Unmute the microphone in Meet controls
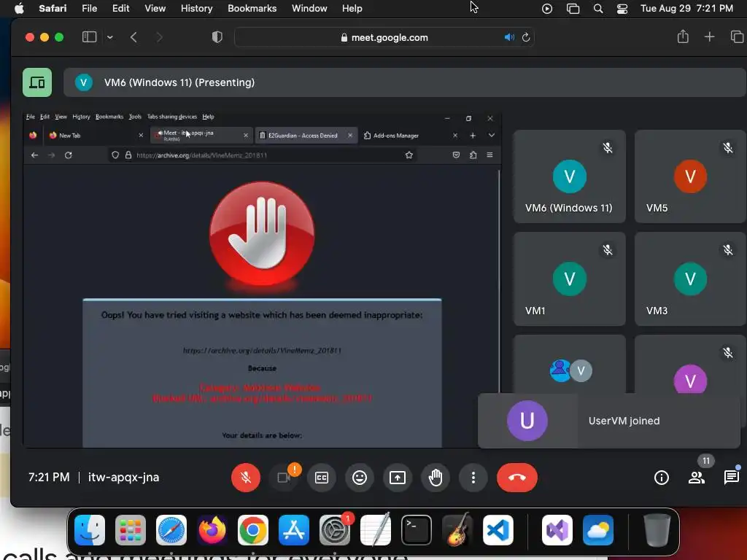 [x=246, y=477]
